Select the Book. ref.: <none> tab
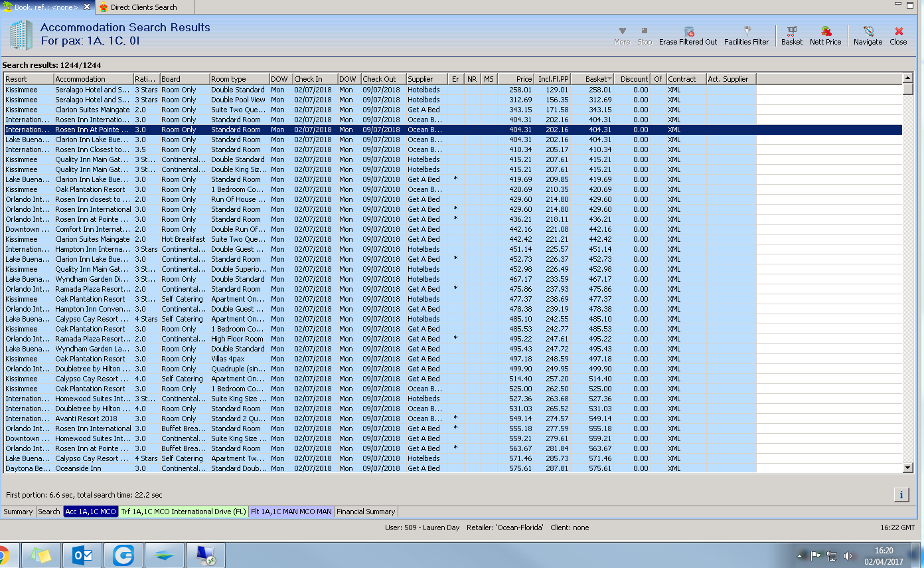Viewport: 924px width, 568px height. pyautogui.click(x=46, y=7)
